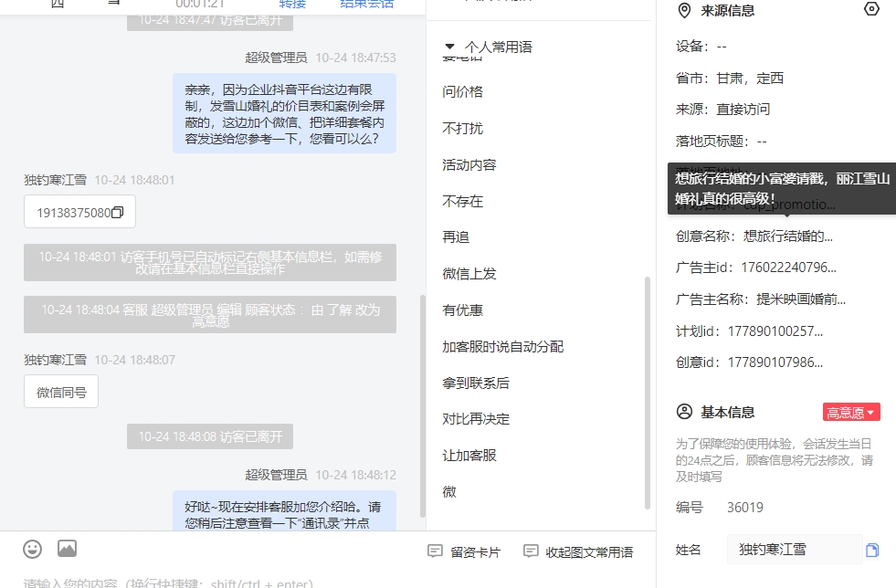The height and width of the screenshot is (588, 896).
Task: Click the 留资卡片 button
Action: click(x=464, y=551)
